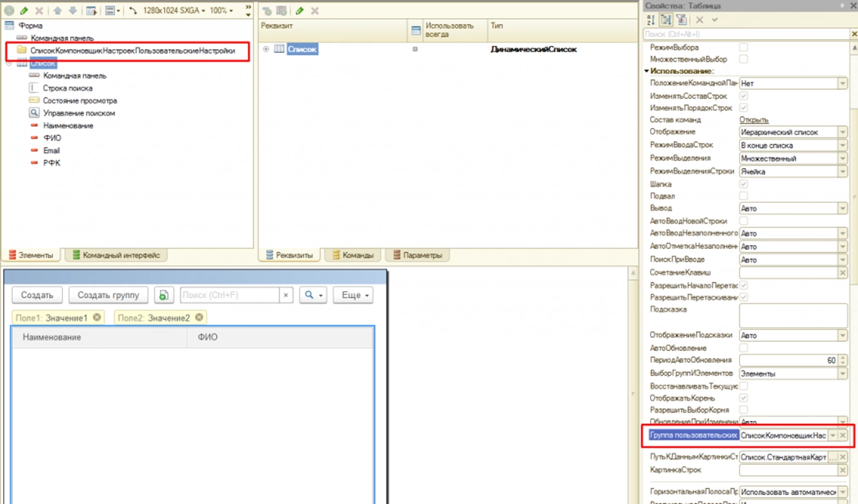This screenshot has height=504, width=858.
Task: Move element up with the up arrow icon
Action: pyautogui.click(x=57, y=11)
